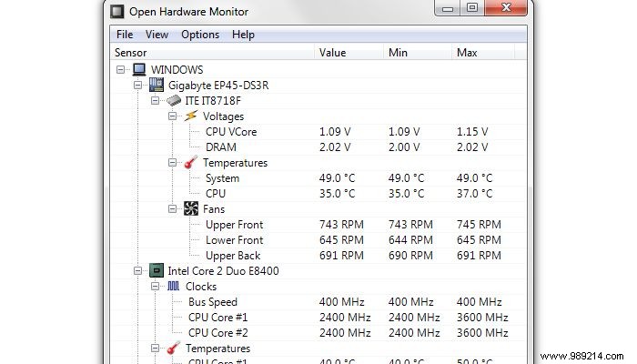Select the Intel Core 2 Duo E8400 label
This screenshot has height=364, width=637.
[x=223, y=271]
